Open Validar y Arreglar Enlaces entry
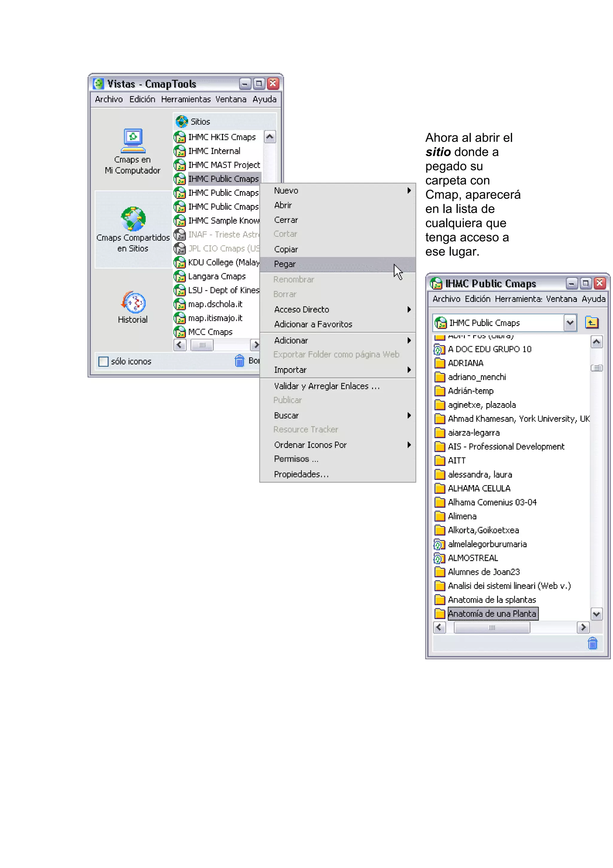 pos(338,386)
